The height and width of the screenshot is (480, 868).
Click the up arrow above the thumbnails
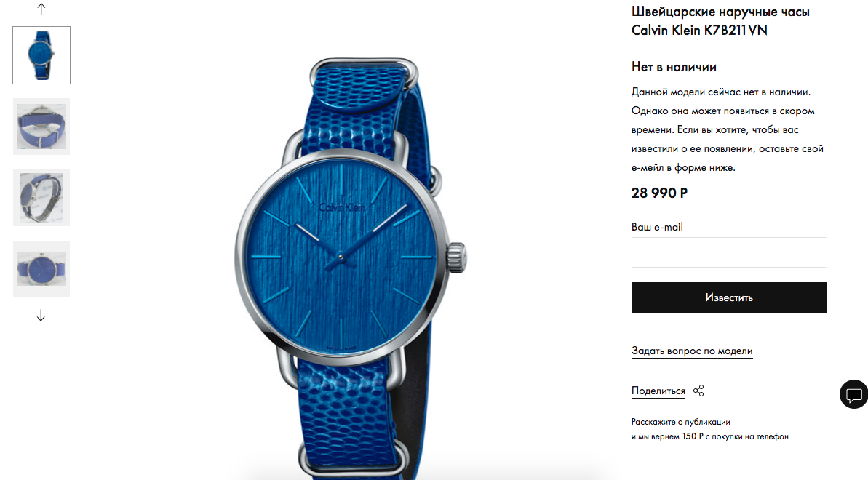41,9
